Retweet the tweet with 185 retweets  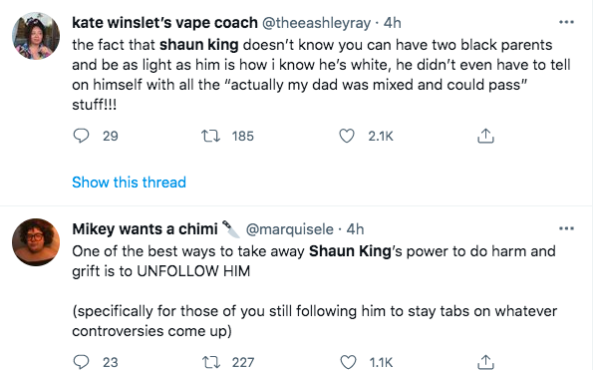click(210, 136)
